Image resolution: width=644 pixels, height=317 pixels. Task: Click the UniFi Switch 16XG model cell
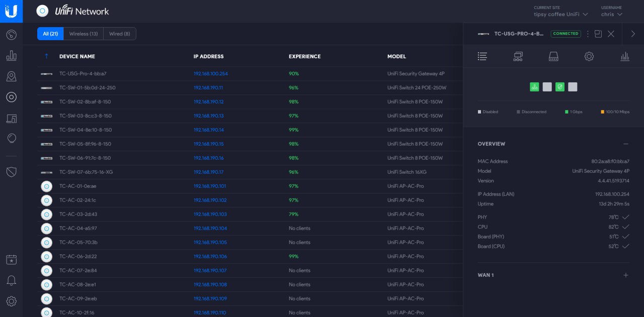407,172
